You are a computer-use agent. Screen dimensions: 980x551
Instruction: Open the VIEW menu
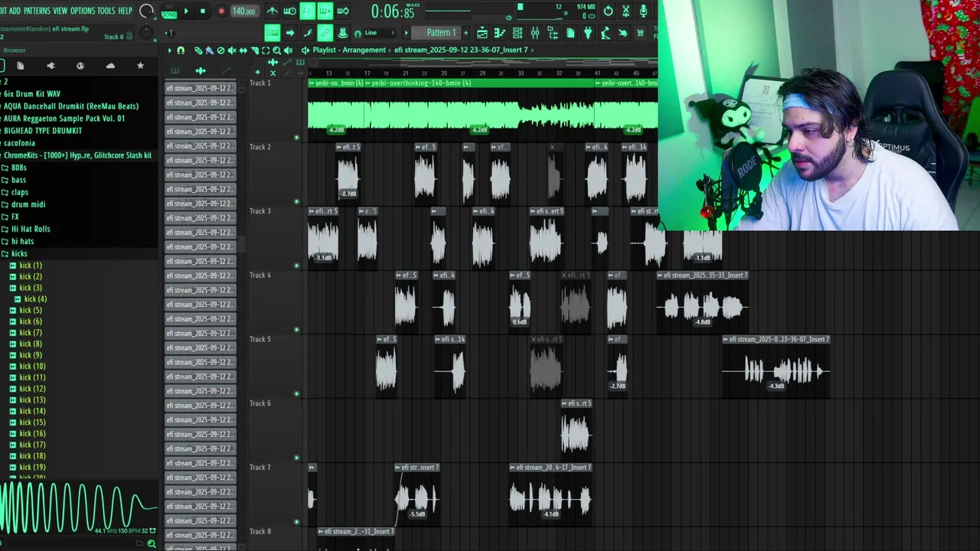pos(60,11)
